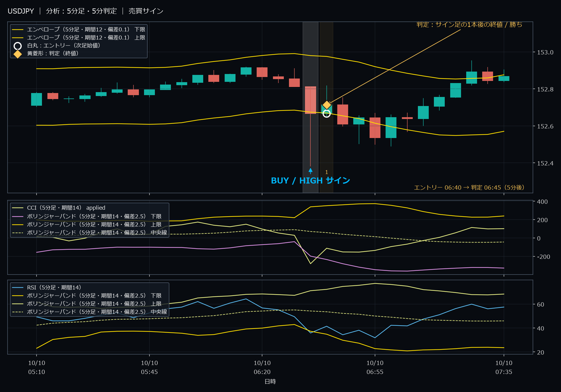Click the CCI panel ボリンジャーバンド 下限 legend entry
561x392 pixels.
pyautogui.click(x=87, y=216)
